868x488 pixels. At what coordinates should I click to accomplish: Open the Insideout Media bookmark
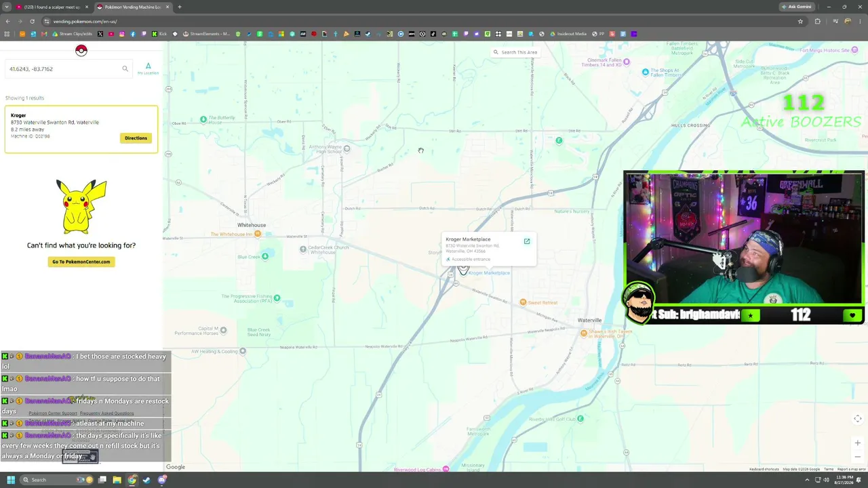[x=568, y=34]
